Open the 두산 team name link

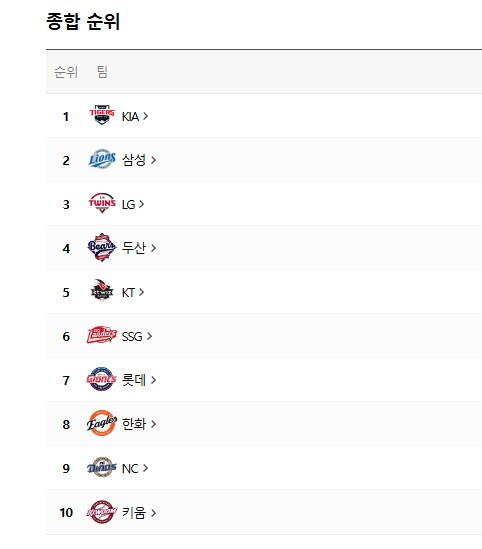[x=133, y=248]
